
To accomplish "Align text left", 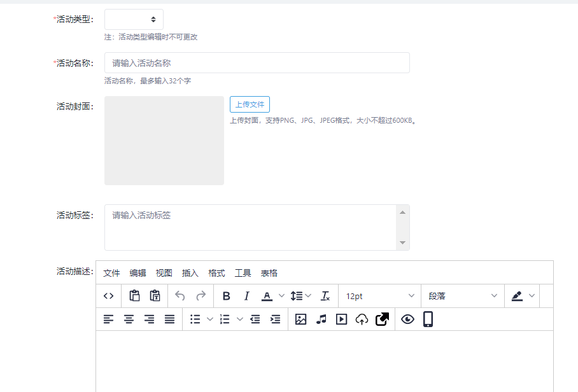I will [108, 319].
